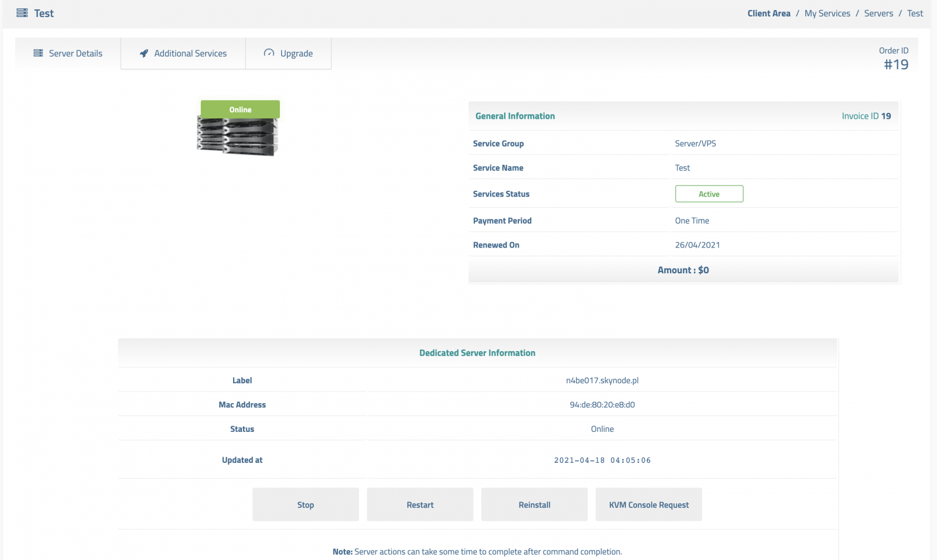Click the Updated at timestamp 2021-04-18 04:05:06
937x560 pixels.
click(602, 460)
